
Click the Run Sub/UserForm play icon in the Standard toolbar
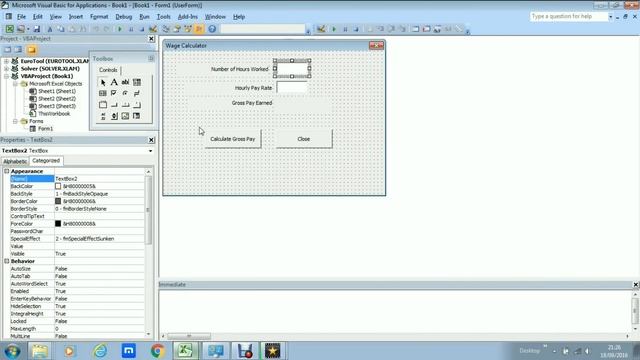point(120,29)
